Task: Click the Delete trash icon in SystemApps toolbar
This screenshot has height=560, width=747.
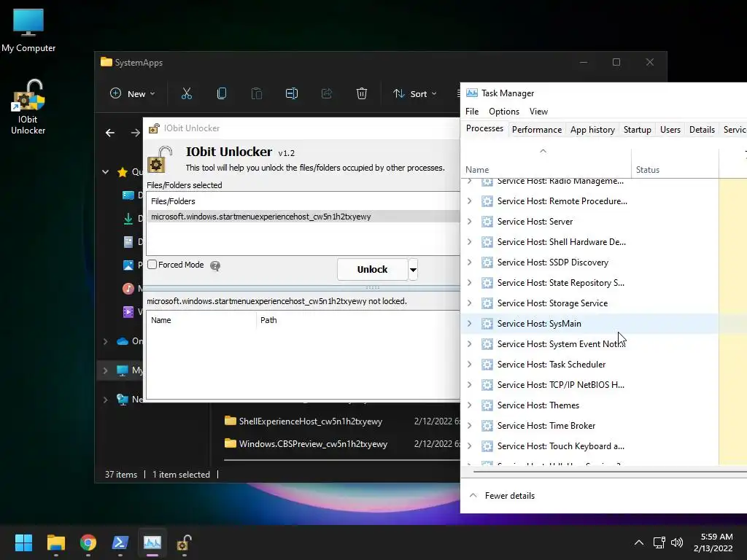Action: click(x=362, y=93)
